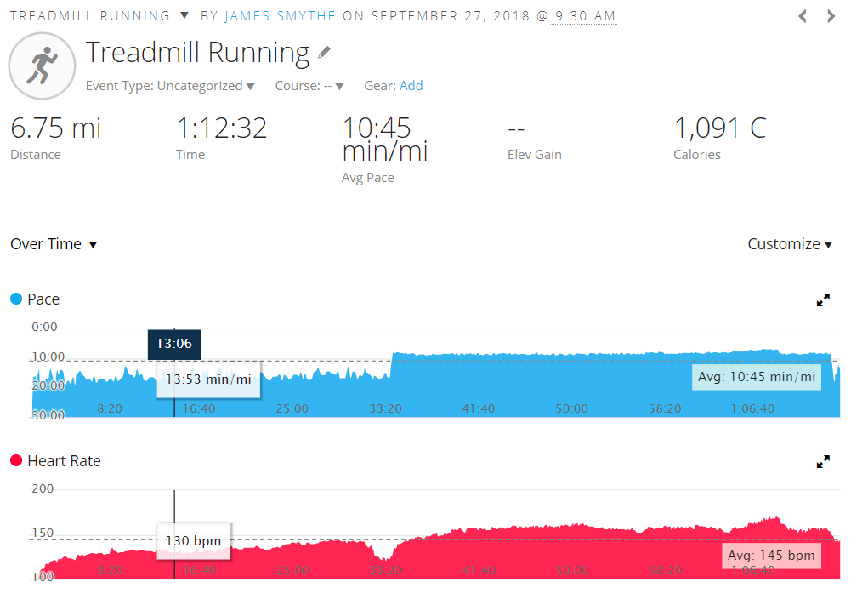Go to previous activity with left arrow
Screen dimensions: 868x616
coord(803,16)
